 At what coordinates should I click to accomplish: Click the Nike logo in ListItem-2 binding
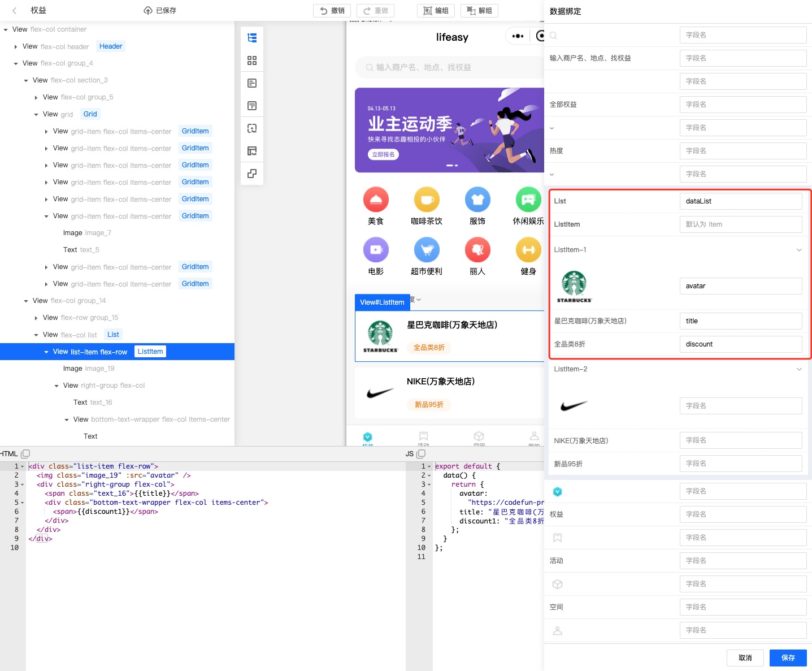coord(574,406)
